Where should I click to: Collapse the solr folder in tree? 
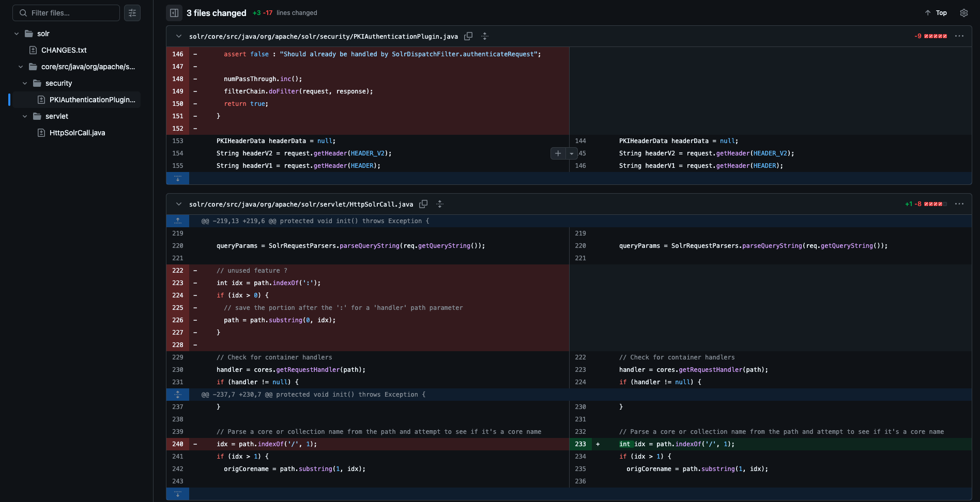(17, 34)
